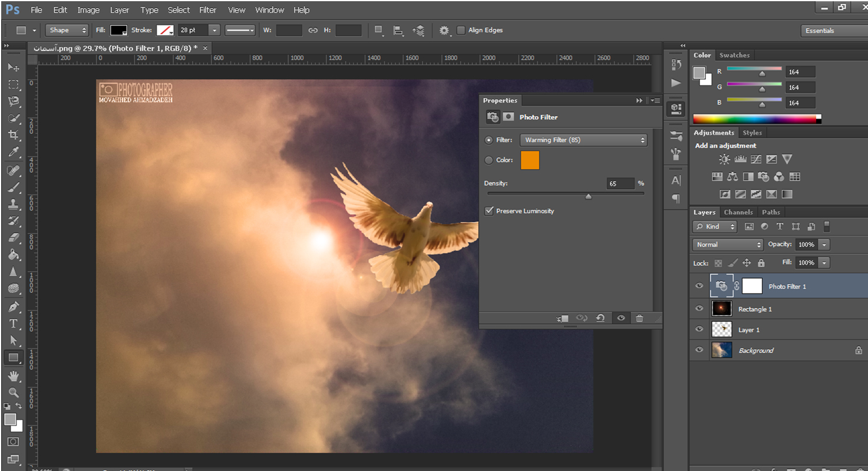
Task: Select the History Brush tool
Action: (13, 221)
